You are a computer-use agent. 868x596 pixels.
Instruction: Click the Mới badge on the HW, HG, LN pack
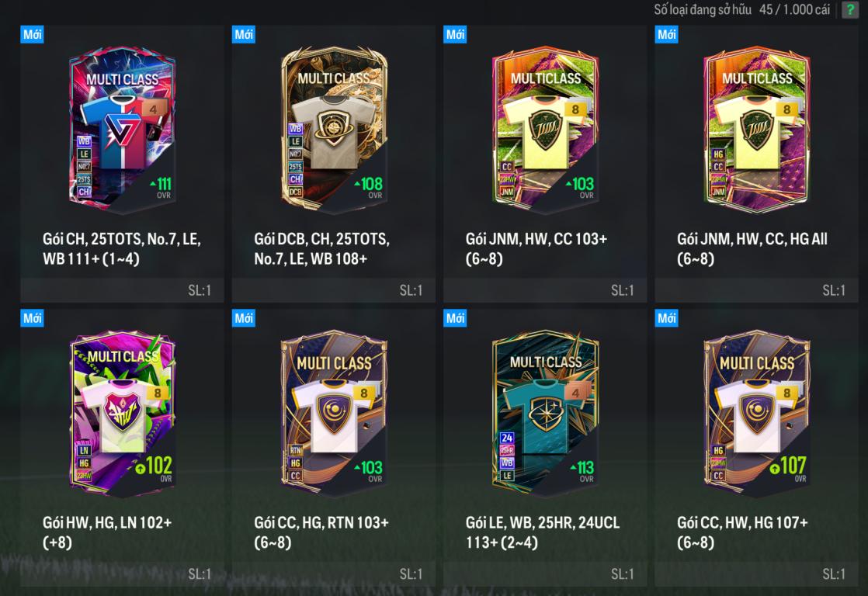(32, 318)
